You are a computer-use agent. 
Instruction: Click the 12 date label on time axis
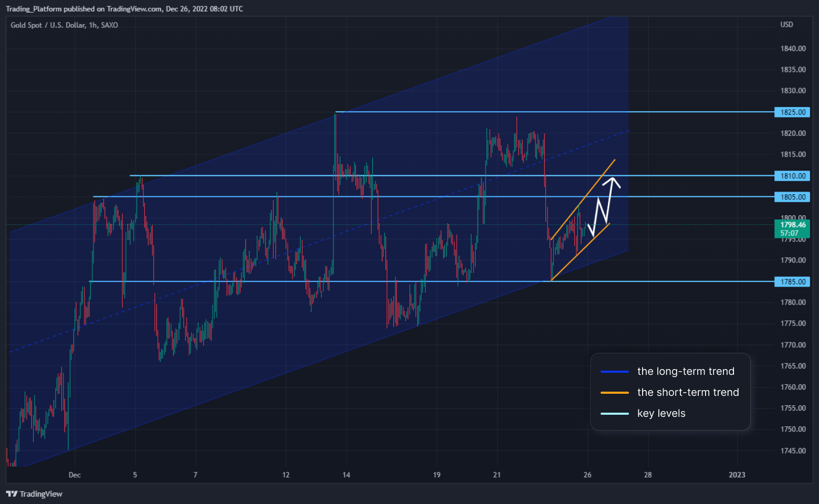click(x=286, y=475)
